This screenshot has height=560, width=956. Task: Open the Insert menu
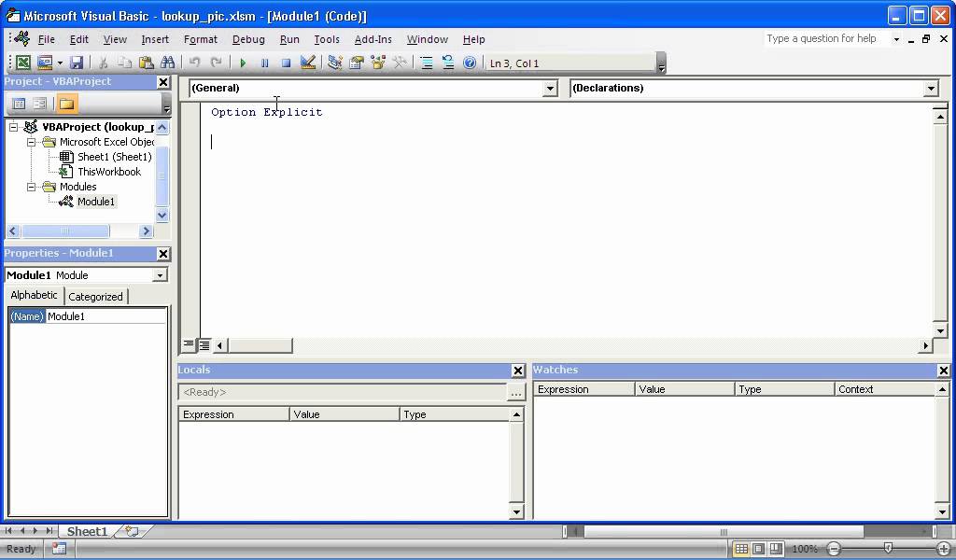[x=155, y=39]
